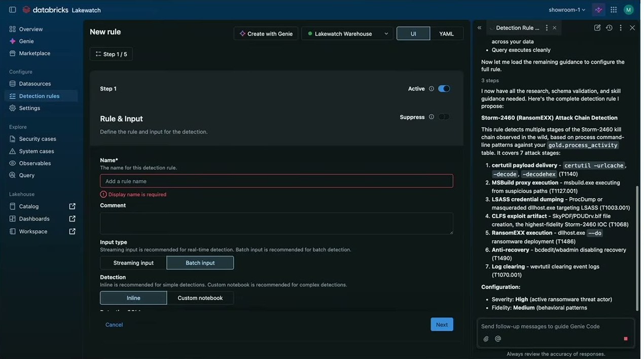Open Step 1 / 5 steps list
644x359 pixels.
point(111,54)
